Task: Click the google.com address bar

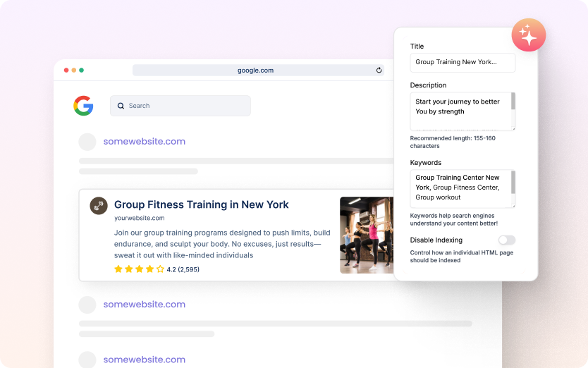Action: click(x=255, y=70)
